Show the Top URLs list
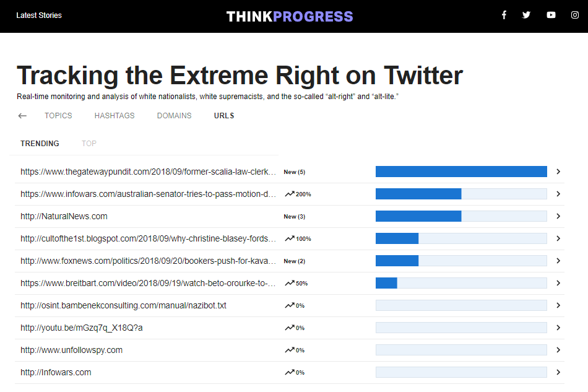This screenshot has width=588, height=392. click(89, 144)
